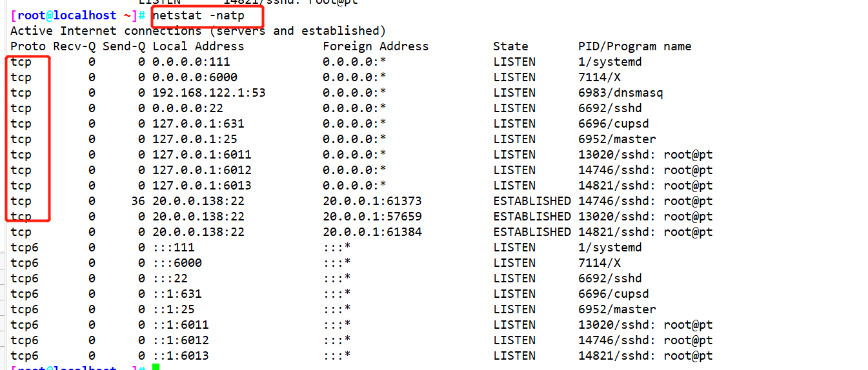The height and width of the screenshot is (370, 868).
Task: Select tcp6 local address ::1:6012
Action: [x=181, y=340]
